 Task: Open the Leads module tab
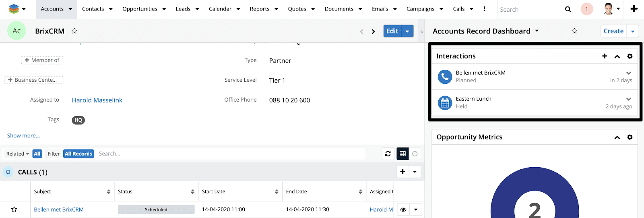pos(183,9)
